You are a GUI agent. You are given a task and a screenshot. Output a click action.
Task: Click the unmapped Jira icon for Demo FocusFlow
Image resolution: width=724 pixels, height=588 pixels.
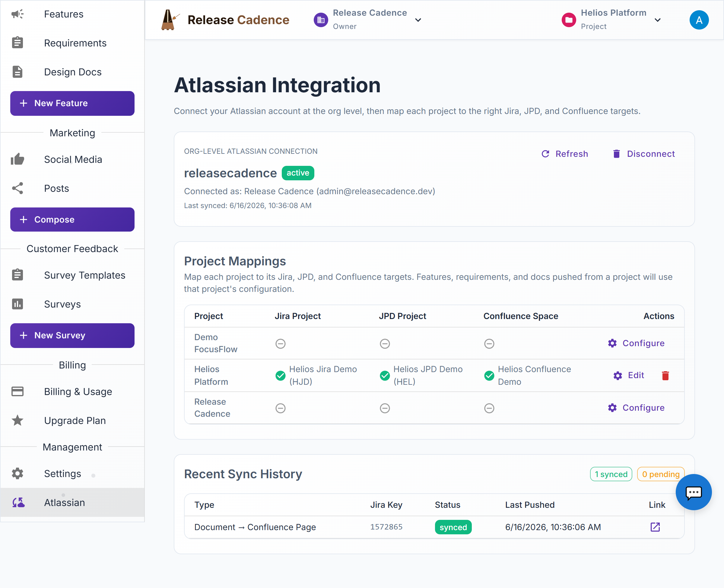(x=280, y=343)
